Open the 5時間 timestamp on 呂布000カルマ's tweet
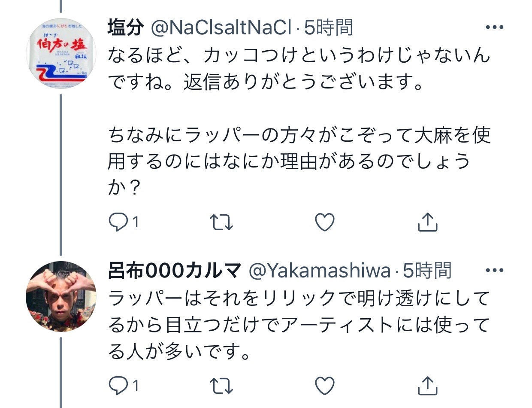Image resolution: width=532 pixels, height=408 pixels. click(427, 271)
